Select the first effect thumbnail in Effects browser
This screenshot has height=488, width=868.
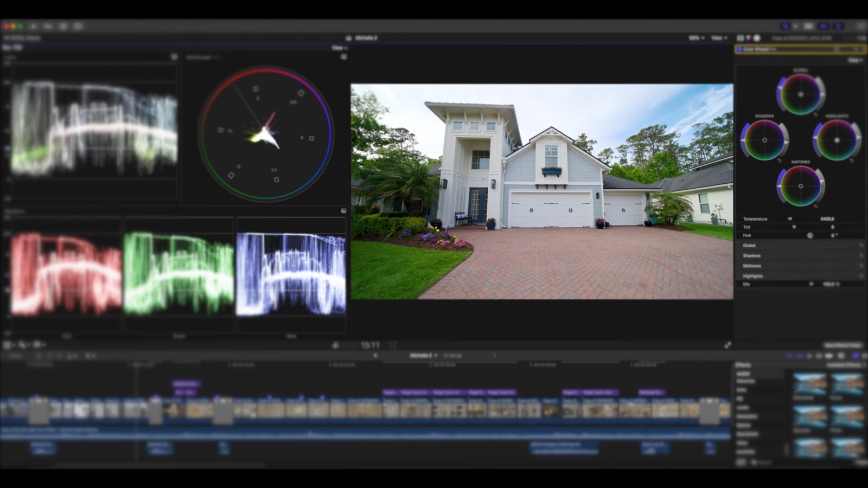pos(809,384)
